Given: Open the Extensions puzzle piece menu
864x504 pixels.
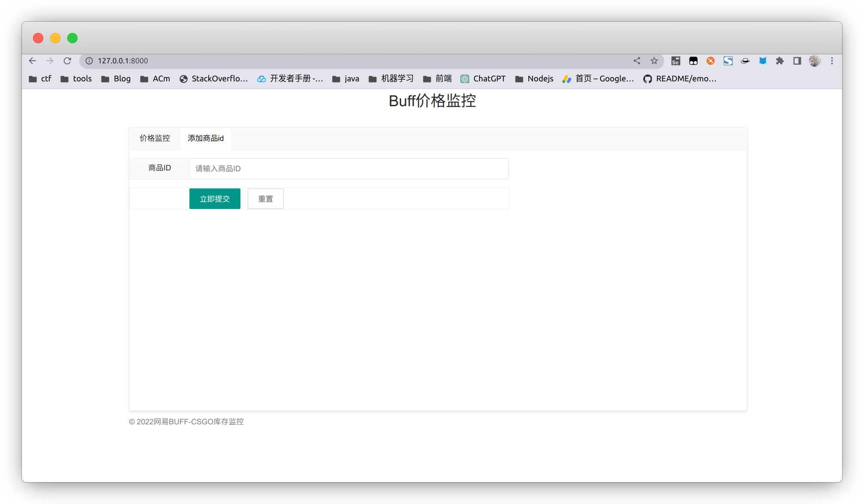Looking at the screenshot, I should click(x=780, y=61).
